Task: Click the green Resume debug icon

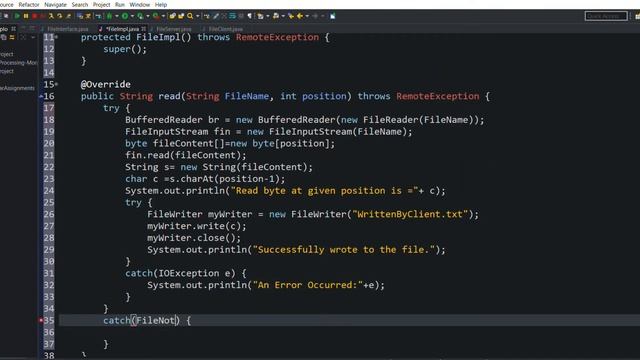Action: pos(17,16)
